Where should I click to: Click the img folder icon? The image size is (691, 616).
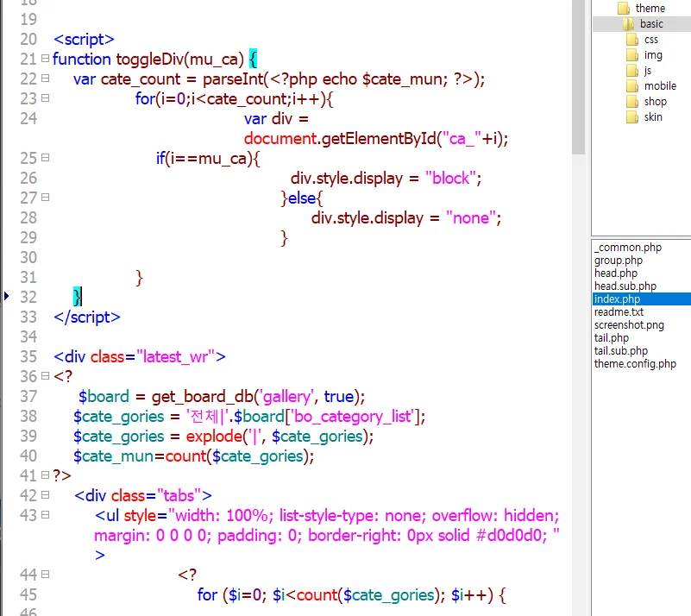[632, 55]
